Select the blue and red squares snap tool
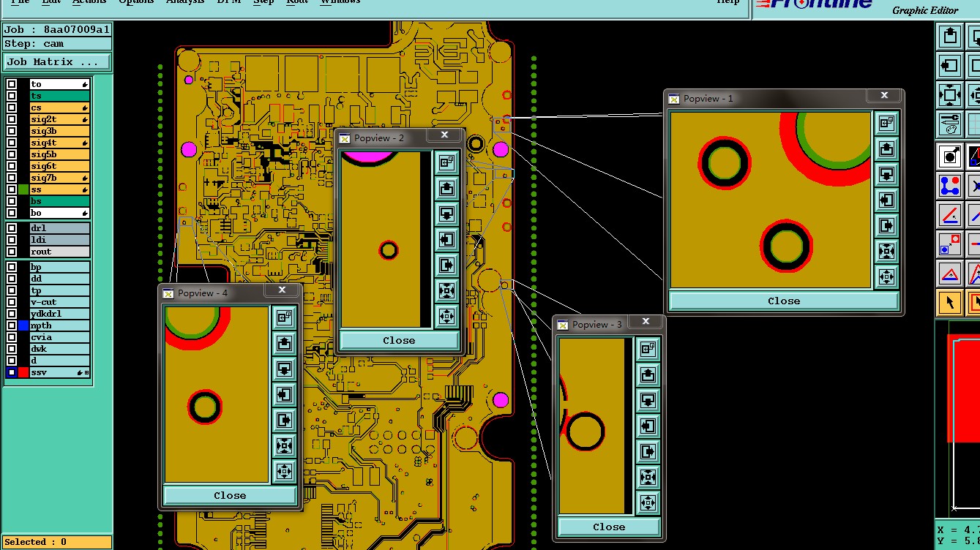Image resolution: width=980 pixels, height=550 pixels. (x=950, y=244)
